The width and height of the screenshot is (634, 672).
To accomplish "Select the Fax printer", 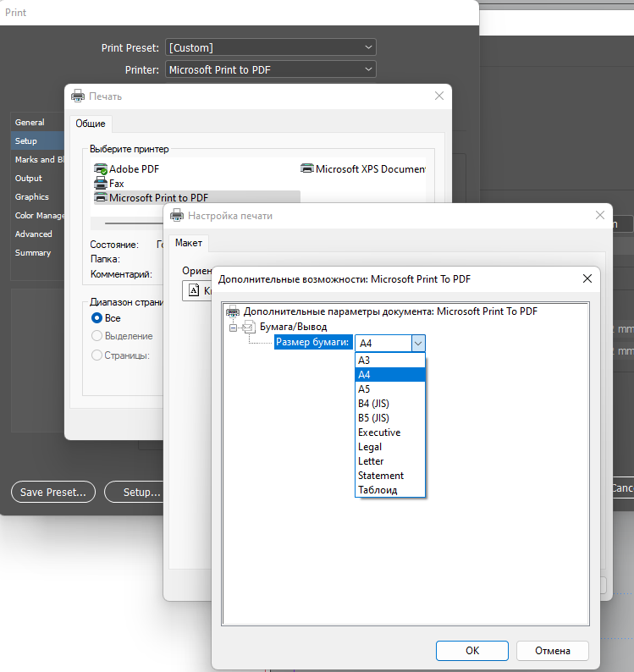I will [109, 184].
